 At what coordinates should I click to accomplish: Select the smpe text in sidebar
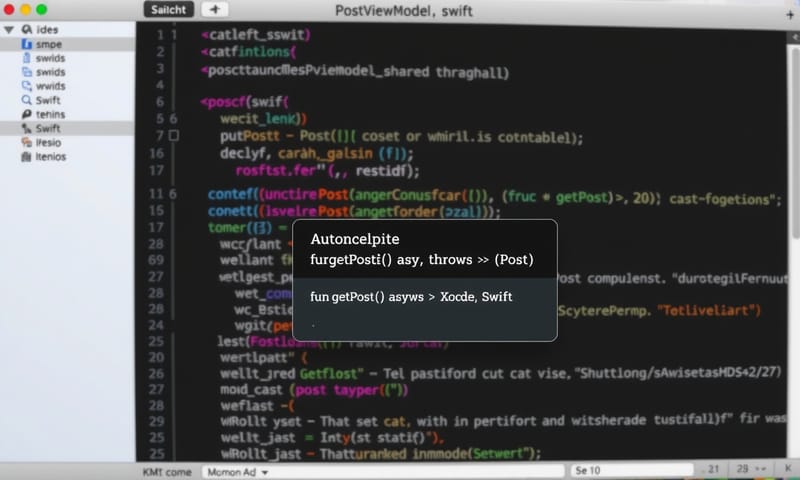pos(49,44)
